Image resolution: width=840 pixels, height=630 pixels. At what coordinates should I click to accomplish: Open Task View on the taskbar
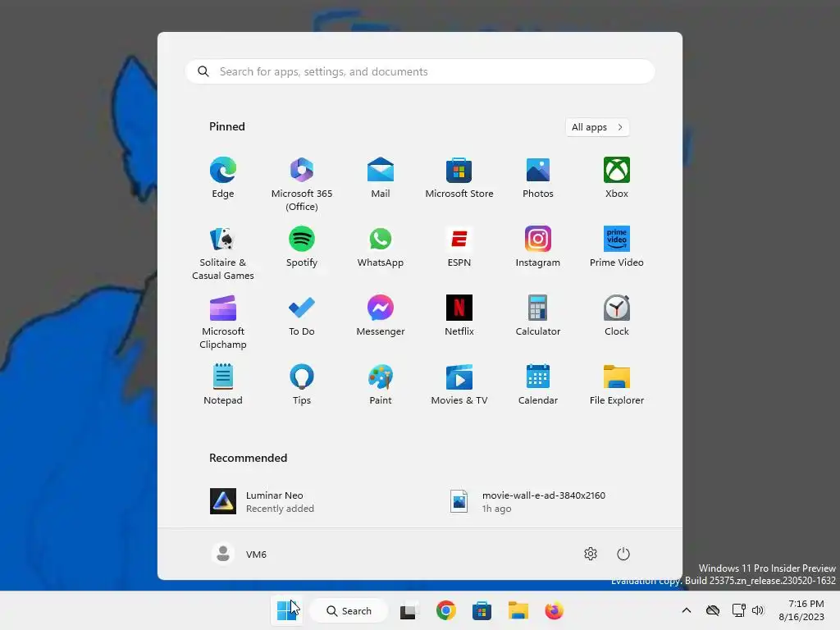tap(410, 610)
